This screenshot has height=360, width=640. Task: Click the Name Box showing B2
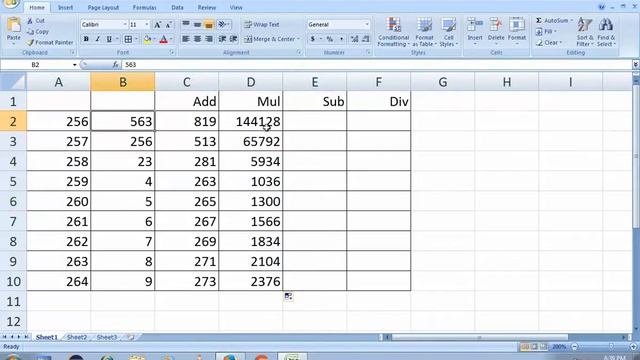pyautogui.click(x=36, y=64)
